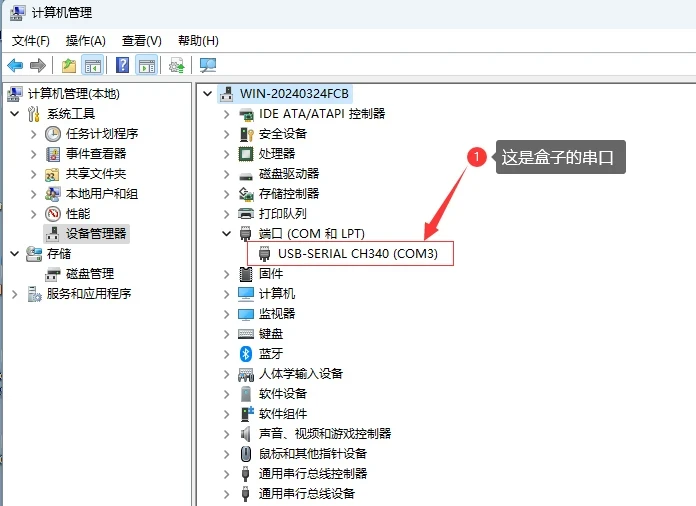696x506 pixels.
Task: Click the blue Help question mark icon
Action: tap(123, 65)
